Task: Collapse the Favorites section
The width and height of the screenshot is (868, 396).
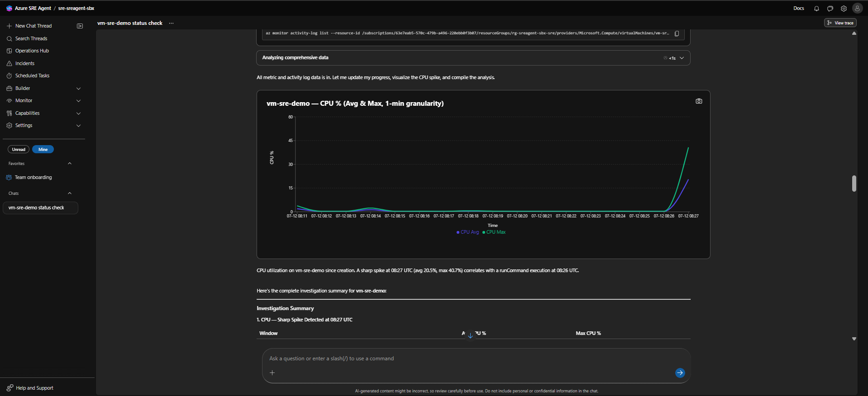Action: (x=70, y=163)
